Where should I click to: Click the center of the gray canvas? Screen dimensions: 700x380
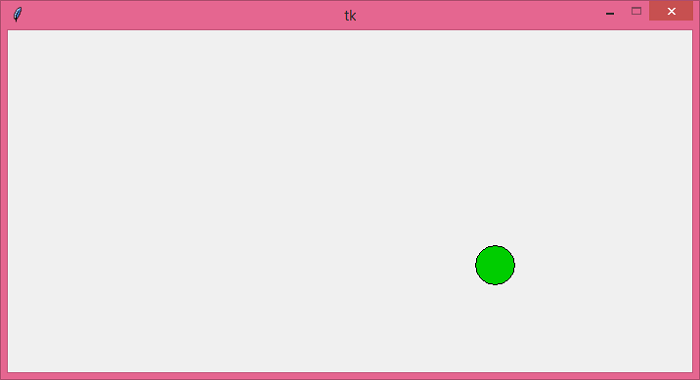click(350, 201)
